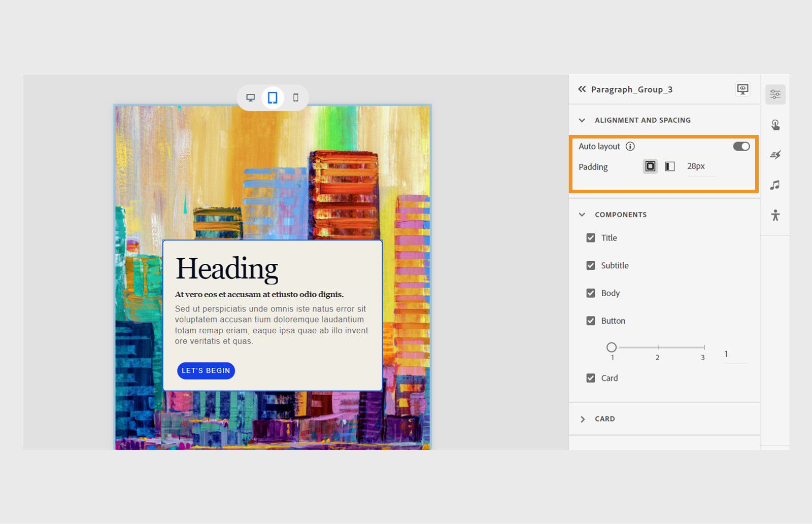Viewport: 812px width, 524px height.
Task: Click the screen preview icon beside Paragraph_Group_3
Action: [x=743, y=89]
